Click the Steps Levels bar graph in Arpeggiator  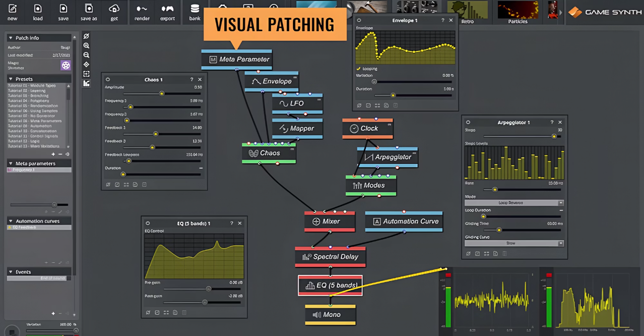pyautogui.click(x=513, y=163)
